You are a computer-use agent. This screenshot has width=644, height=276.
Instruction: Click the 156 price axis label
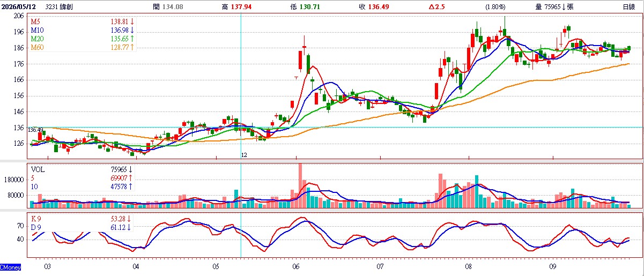click(19, 96)
